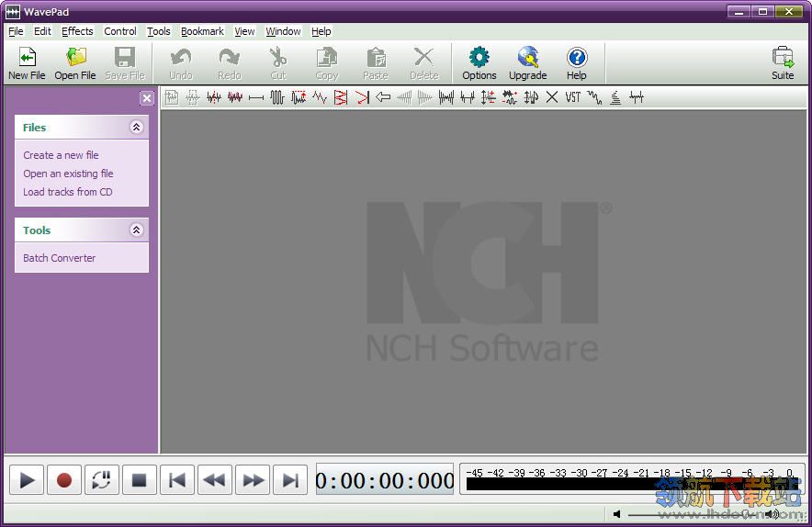This screenshot has width=812, height=527.
Task: Open the File menu
Action: 16,31
